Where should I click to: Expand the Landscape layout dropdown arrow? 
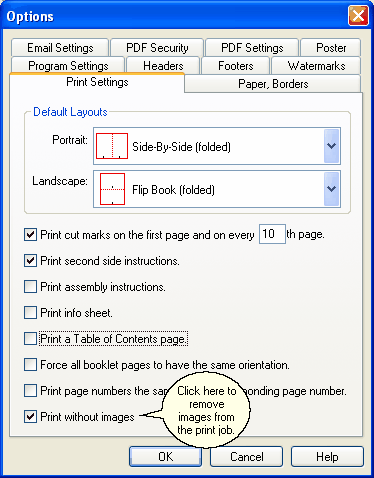click(x=331, y=189)
